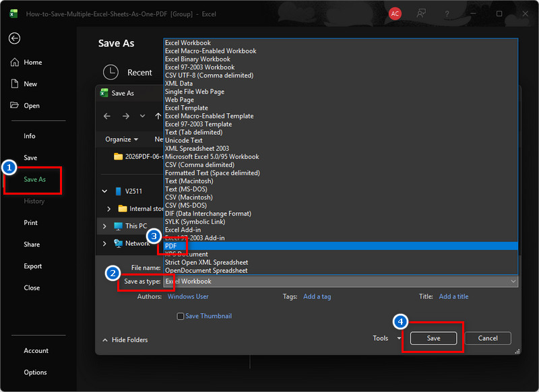Click the AC account avatar
Screen dimensions: 539x392
[x=395, y=13]
